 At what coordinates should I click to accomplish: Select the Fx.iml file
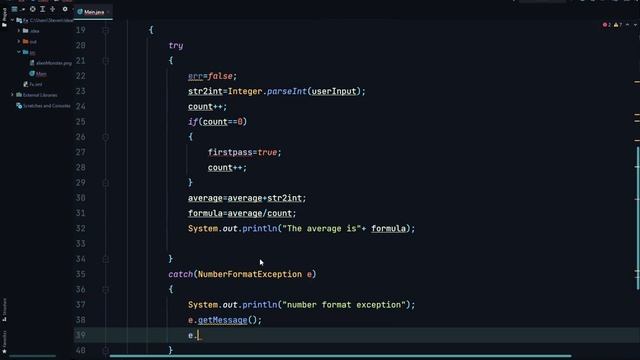[33, 84]
